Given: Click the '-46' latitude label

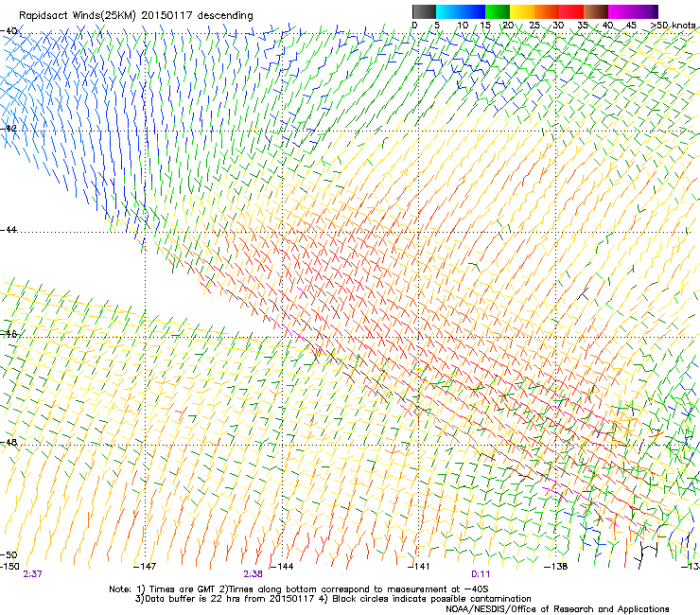Looking at the screenshot, I should click(x=9, y=334).
